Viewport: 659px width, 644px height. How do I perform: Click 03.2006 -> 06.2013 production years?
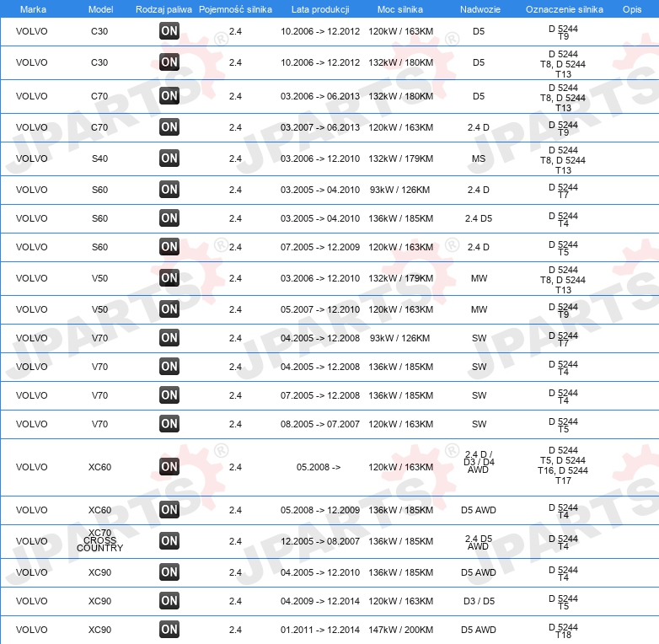(x=320, y=96)
